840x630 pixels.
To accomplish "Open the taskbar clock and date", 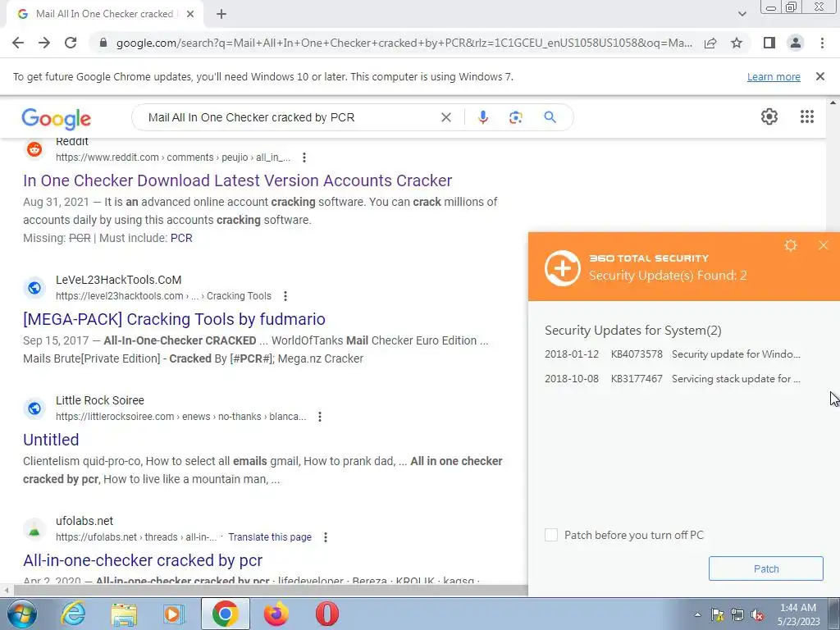I will (x=799, y=614).
